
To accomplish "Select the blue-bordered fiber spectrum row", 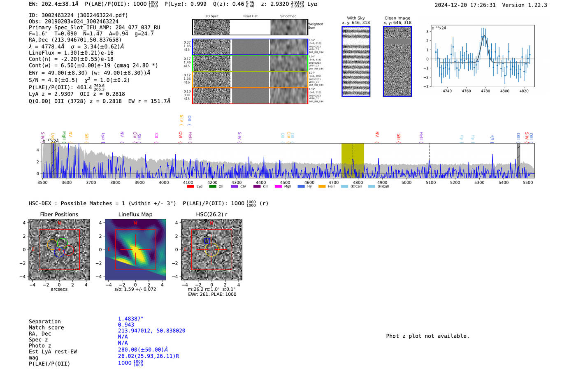I will click(250, 47).
